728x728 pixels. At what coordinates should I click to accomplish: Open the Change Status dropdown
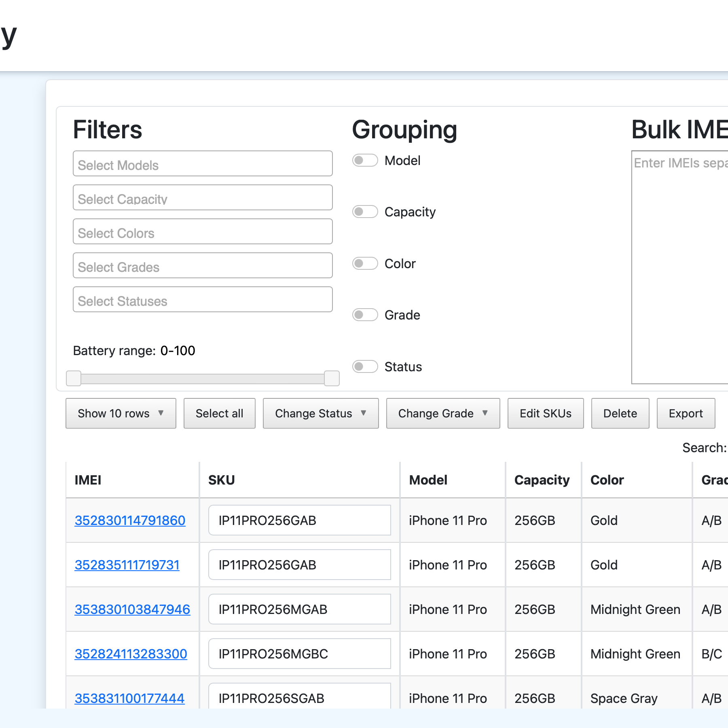pyautogui.click(x=321, y=413)
